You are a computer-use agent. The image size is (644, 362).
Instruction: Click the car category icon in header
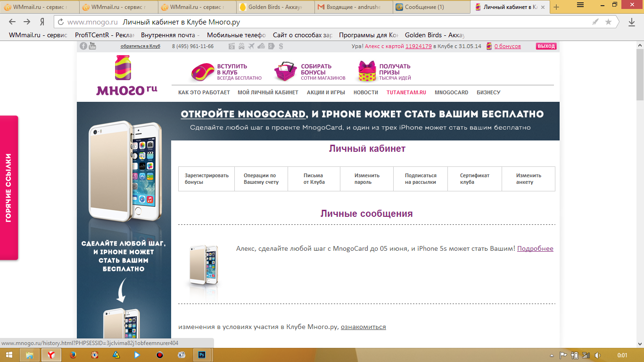[x=241, y=46]
